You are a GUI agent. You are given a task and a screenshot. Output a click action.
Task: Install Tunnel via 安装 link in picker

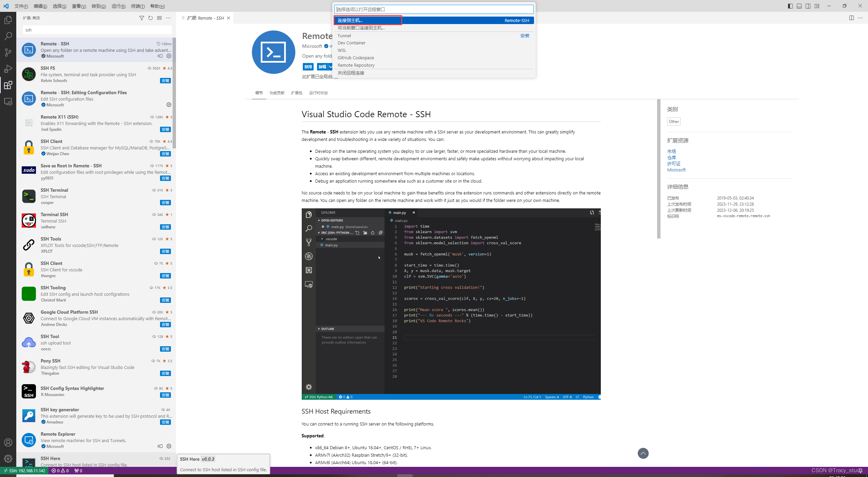525,36
